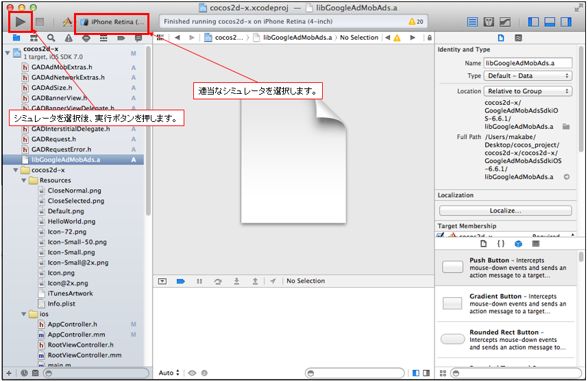Toggle the Debug area visibility
The height and width of the screenshot is (381, 588).
tap(550, 22)
